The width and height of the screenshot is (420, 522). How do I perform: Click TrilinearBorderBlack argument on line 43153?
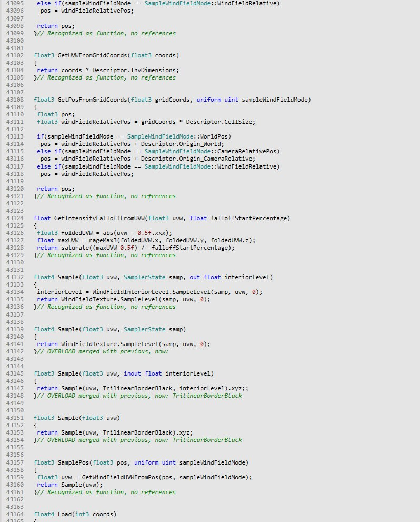137,432
